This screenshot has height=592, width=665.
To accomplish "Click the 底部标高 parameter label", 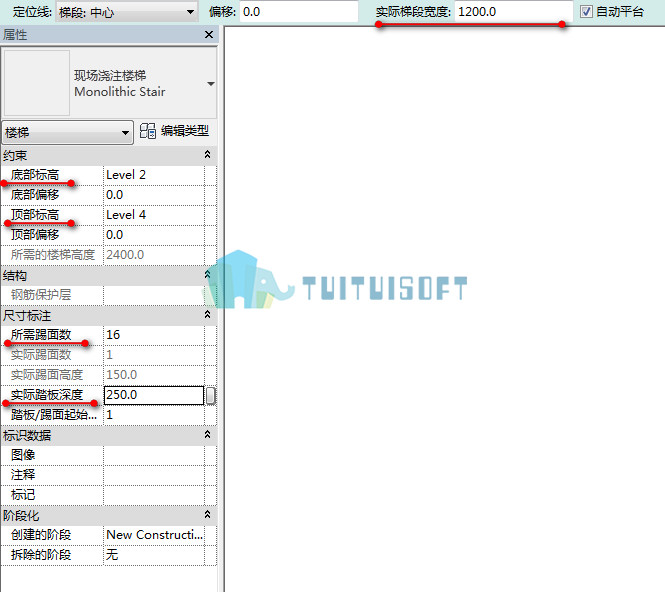I will pos(35,175).
